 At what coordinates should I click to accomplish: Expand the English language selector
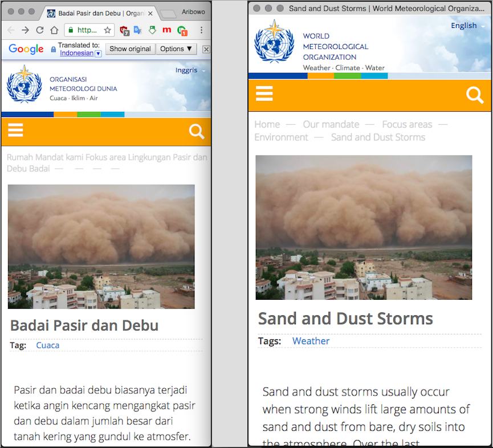pyautogui.click(x=467, y=26)
